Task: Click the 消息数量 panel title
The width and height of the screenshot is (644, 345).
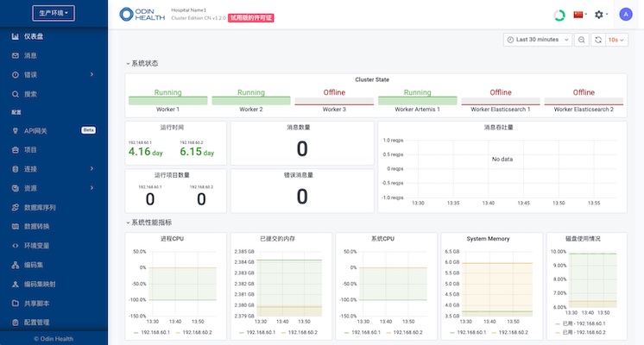Action: (x=299, y=128)
